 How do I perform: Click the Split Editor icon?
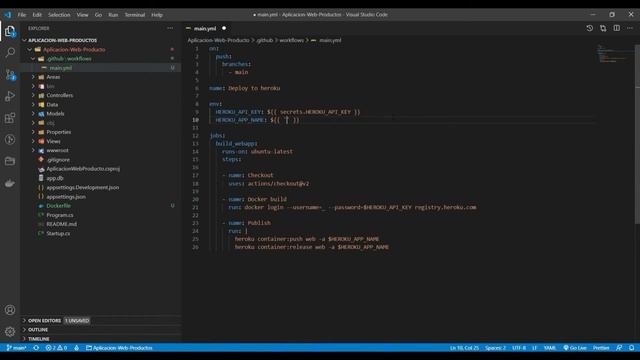616,28
